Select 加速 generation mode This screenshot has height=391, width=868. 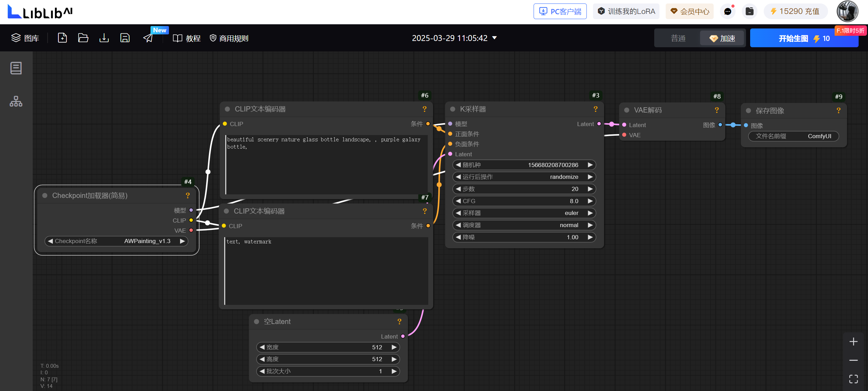pos(722,38)
